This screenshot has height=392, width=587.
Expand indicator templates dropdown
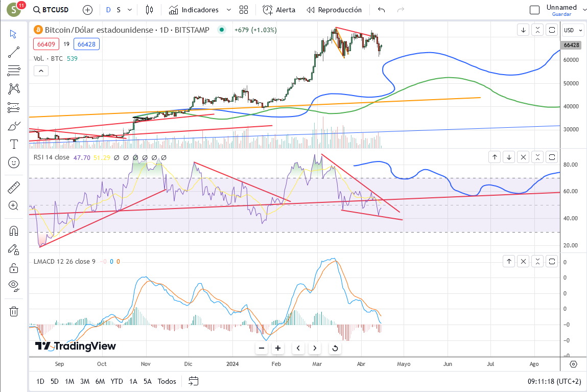click(x=229, y=10)
